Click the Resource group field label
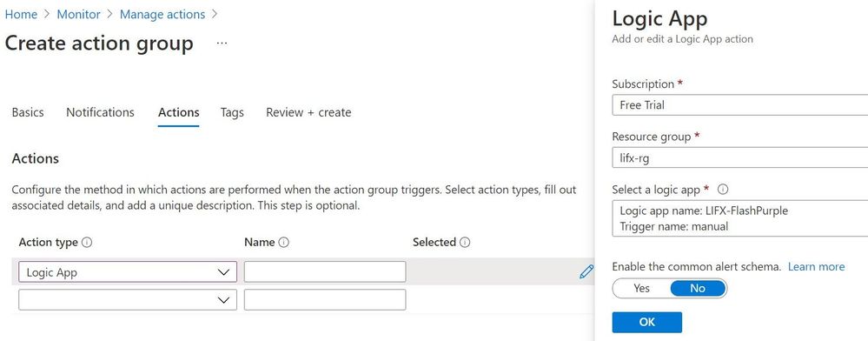This screenshot has width=868, height=341. 652,137
